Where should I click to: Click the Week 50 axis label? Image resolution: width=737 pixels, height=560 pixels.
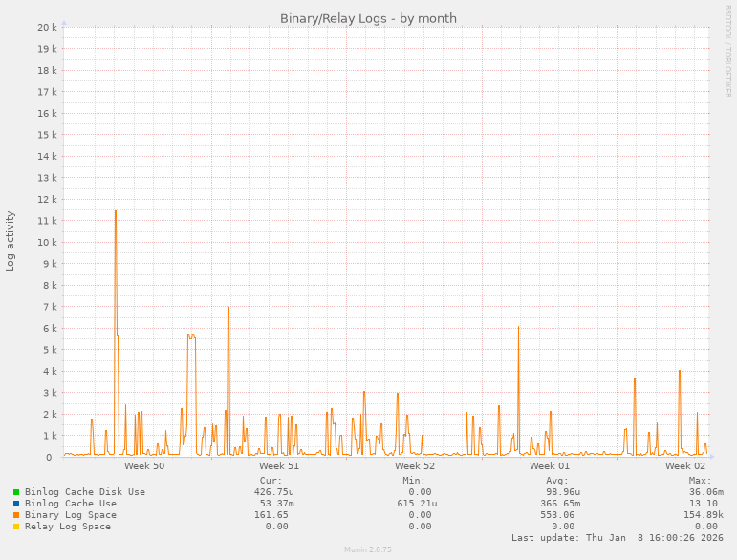(x=144, y=466)
